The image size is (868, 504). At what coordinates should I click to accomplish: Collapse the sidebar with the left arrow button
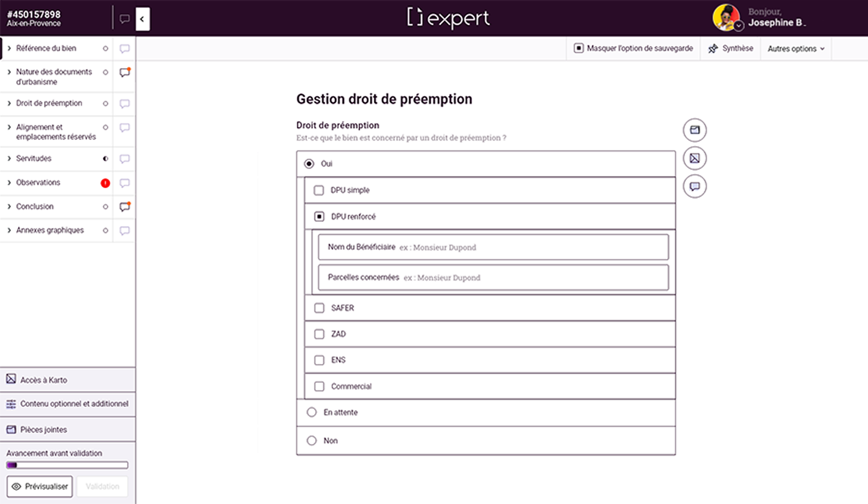pos(143,19)
